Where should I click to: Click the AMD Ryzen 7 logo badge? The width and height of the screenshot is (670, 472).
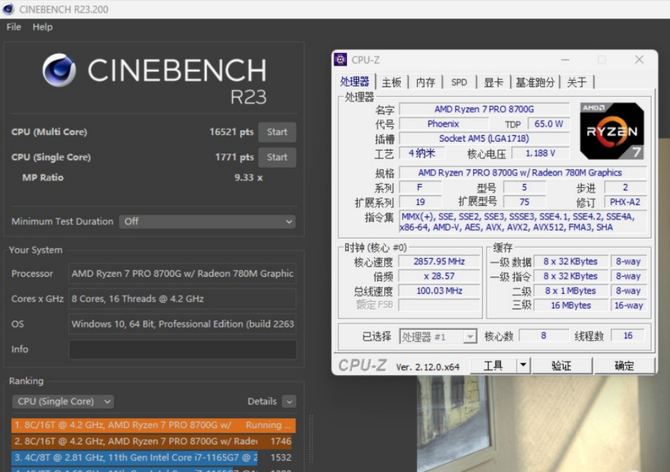click(612, 131)
